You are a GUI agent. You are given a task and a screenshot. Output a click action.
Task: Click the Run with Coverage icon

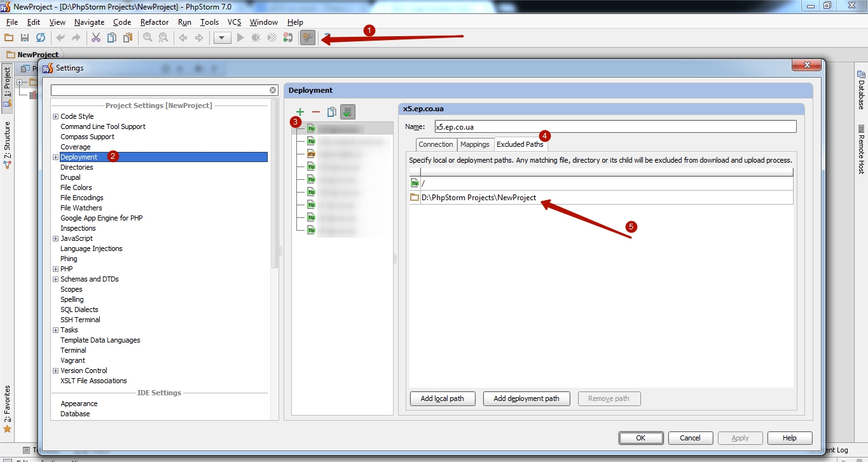coord(272,37)
